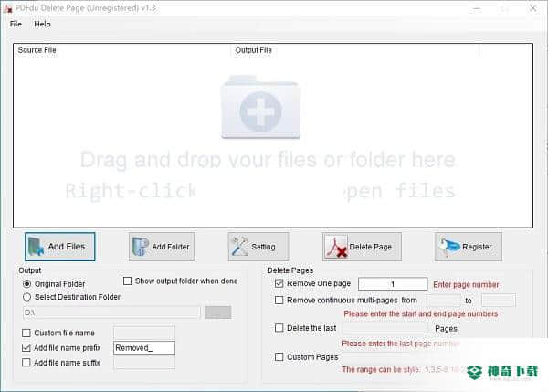The height and width of the screenshot is (392, 548).
Task: Click the PDFdu app icon in title bar
Action: point(7,8)
